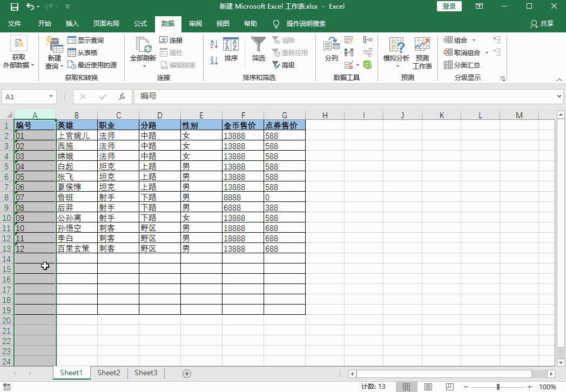Click the Sign in (登录) button
566x392 pixels.
449,6
